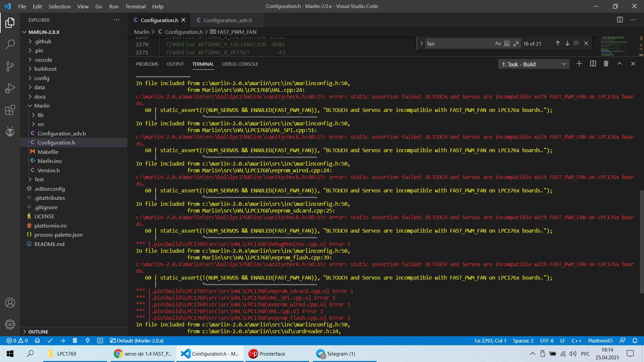Screen dimensions: 644x362
Task: Collapse the Marlin folder
Action: (74, 106)
